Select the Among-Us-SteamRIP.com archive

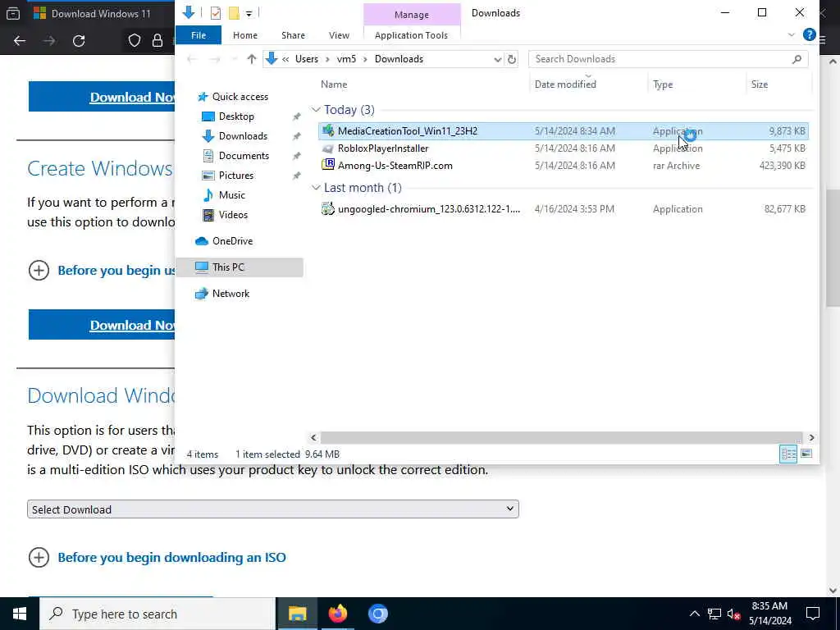click(x=563, y=166)
